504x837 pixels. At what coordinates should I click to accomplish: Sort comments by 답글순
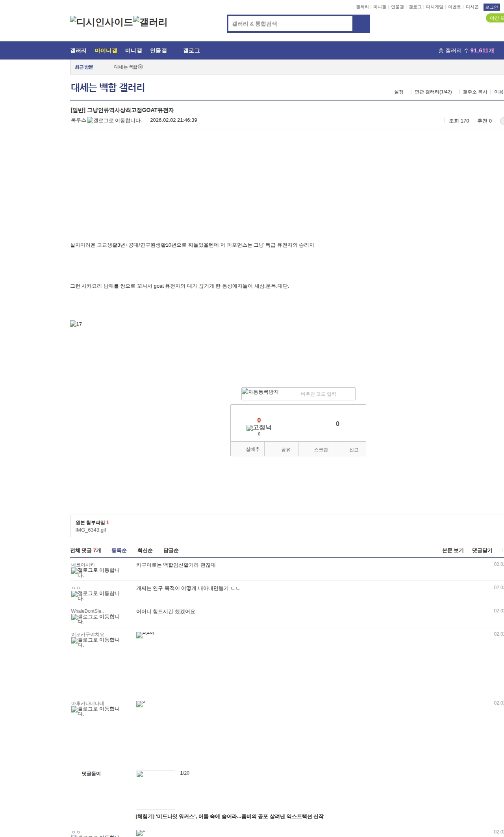click(x=171, y=551)
